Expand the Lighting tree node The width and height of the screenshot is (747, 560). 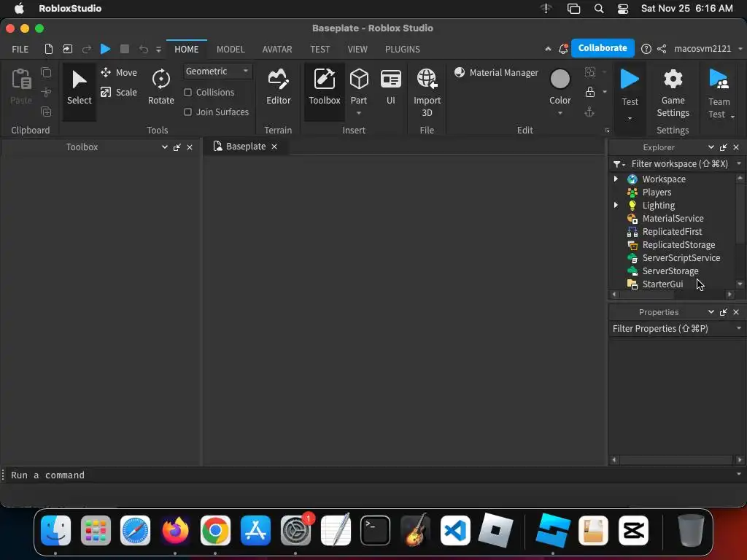616,205
